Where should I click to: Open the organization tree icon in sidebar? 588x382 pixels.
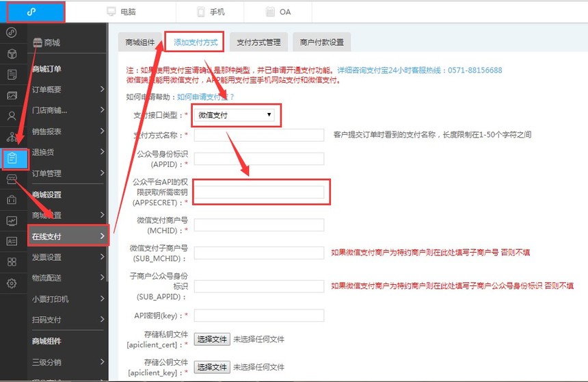12,137
